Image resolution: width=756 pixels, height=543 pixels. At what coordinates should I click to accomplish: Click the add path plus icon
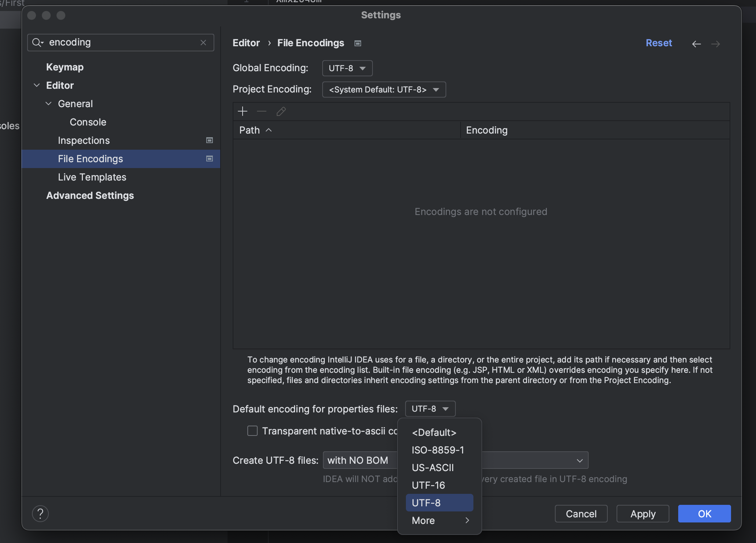coord(243,112)
